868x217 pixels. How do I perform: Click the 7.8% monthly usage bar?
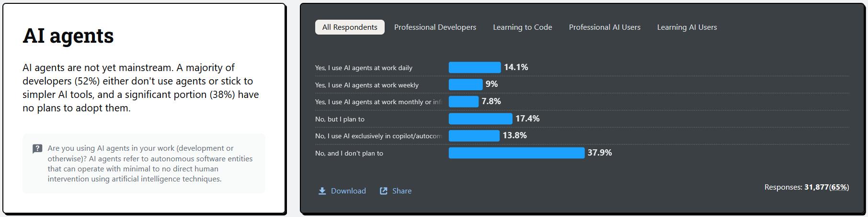464,101
